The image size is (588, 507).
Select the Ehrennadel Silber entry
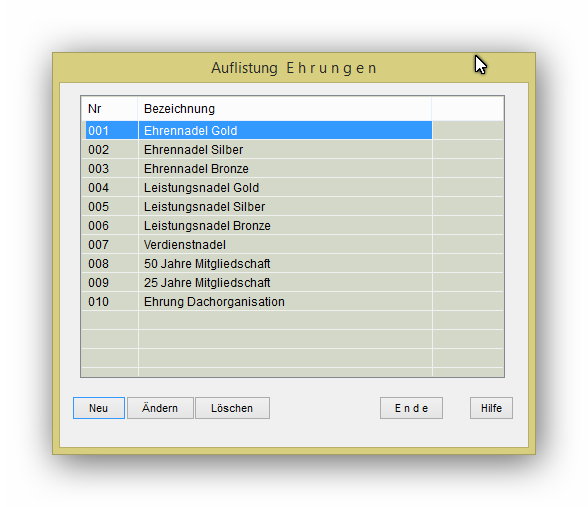coord(259,150)
